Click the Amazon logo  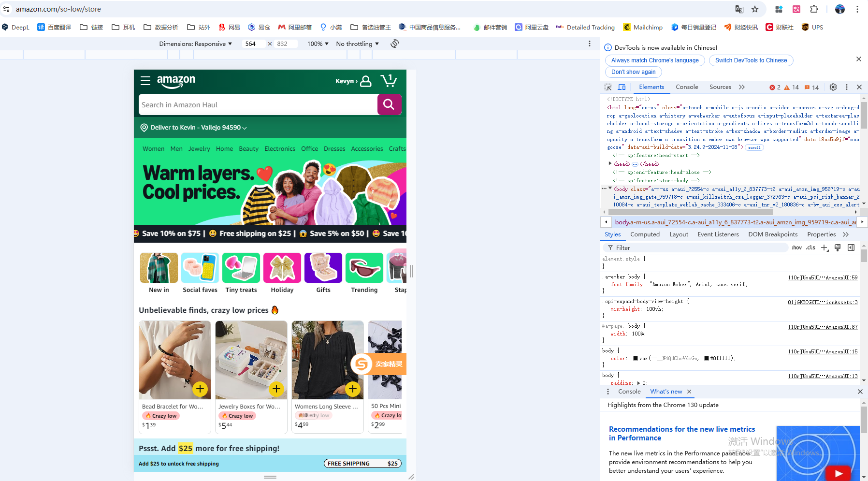[x=176, y=81]
